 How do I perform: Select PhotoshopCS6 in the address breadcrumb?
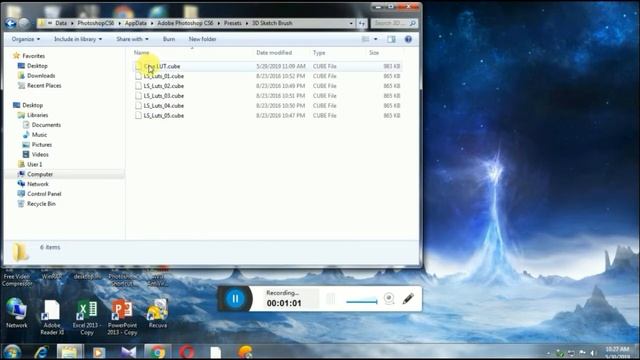point(96,23)
